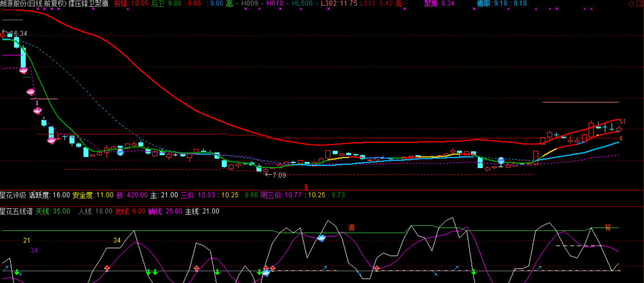Click the HL500 indicator label
This screenshot has height=283, width=644.
click(x=305, y=4)
